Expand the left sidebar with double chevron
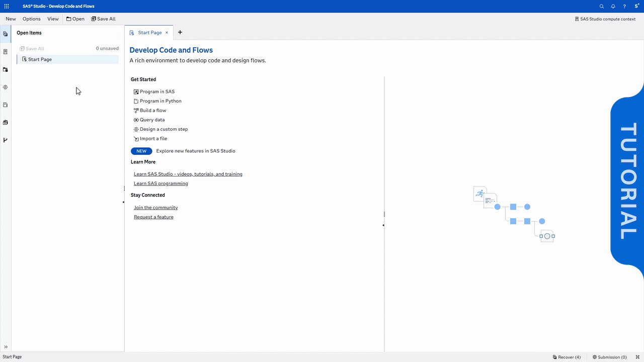Screen dimensions: 644x362 tap(6, 347)
